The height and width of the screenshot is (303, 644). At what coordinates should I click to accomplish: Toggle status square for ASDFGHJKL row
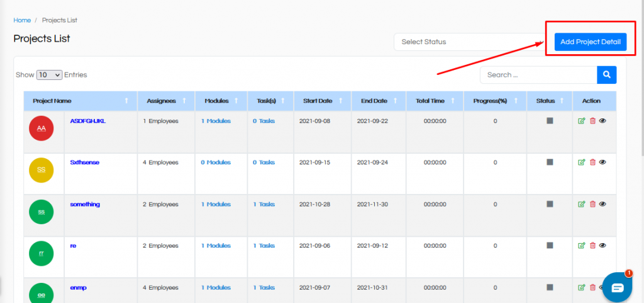550,121
